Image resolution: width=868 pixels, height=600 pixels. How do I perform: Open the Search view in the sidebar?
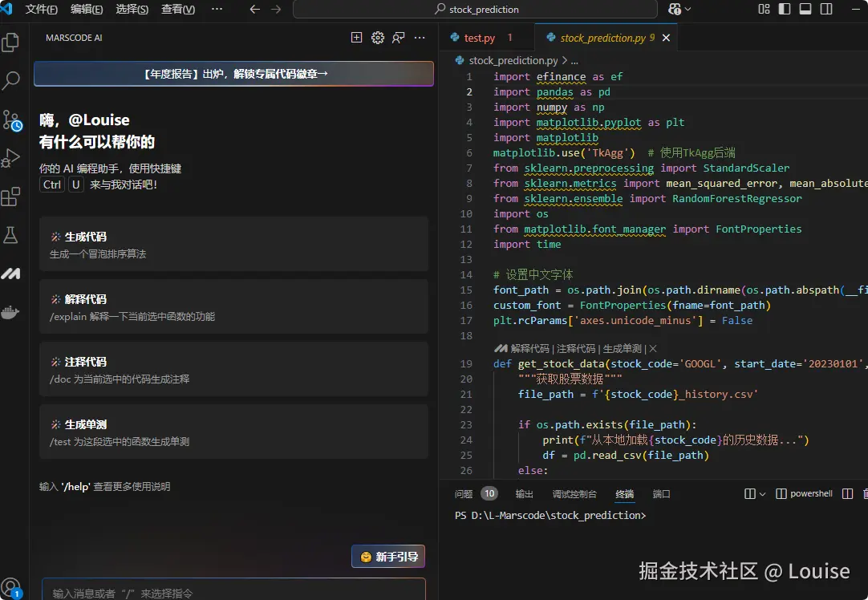[12, 80]
